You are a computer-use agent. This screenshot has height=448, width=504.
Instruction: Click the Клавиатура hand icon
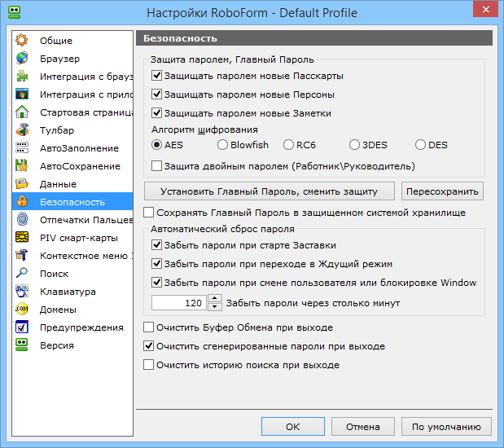coord(22,292)
